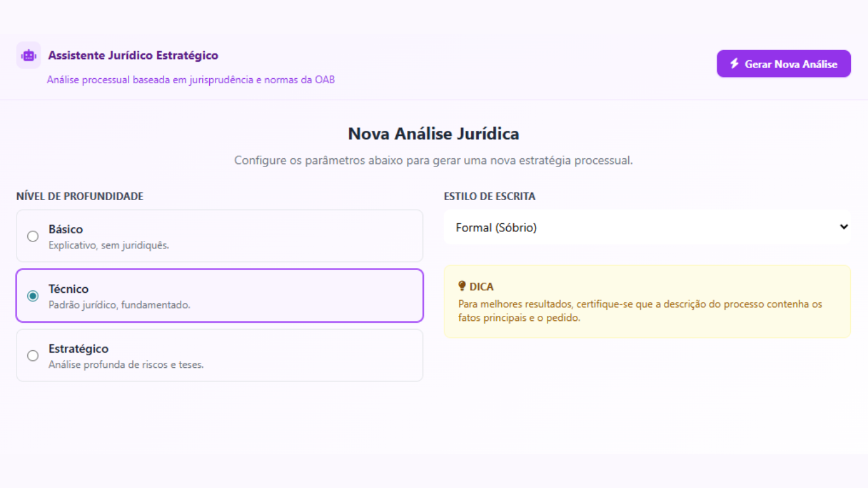Select the Básico radio button
The height and width of the screenshot is (488, 868).
[x=32, y=236]
